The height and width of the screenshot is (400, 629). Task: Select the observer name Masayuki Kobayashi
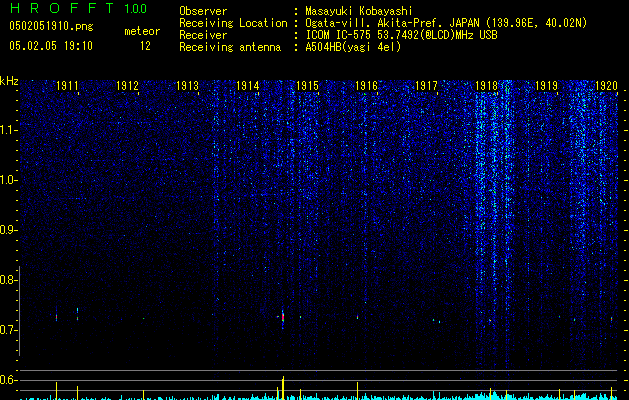click(359, 11)
